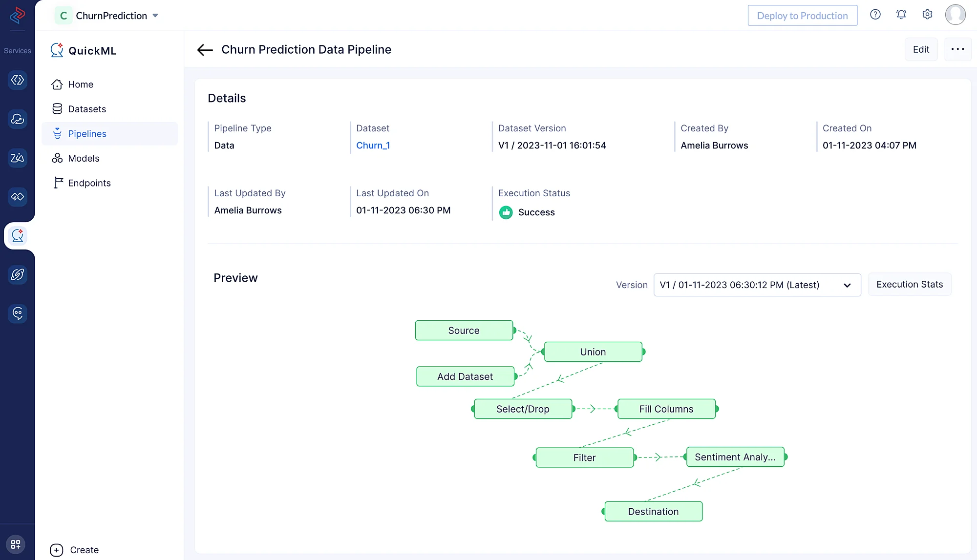View Execution Stats
This screenshot has width=977, height=560.
[909, 285]
